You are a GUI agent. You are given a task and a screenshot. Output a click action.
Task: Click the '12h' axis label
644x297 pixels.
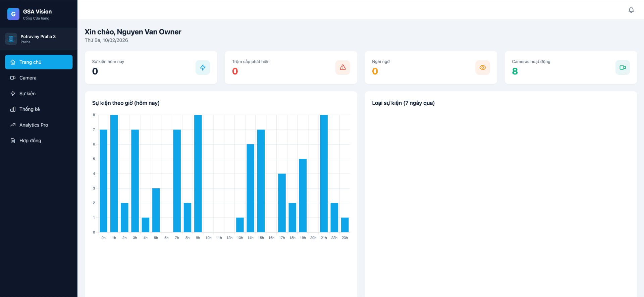(x=229, y=238)
